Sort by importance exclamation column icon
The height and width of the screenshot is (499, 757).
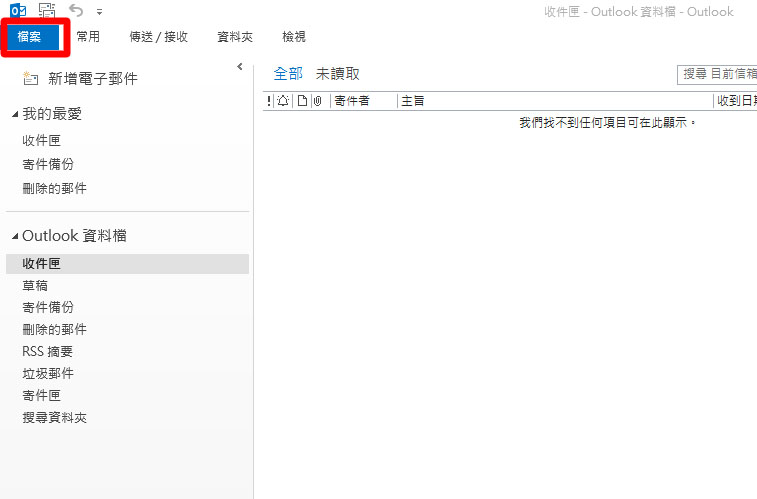[x=269, y=101]
